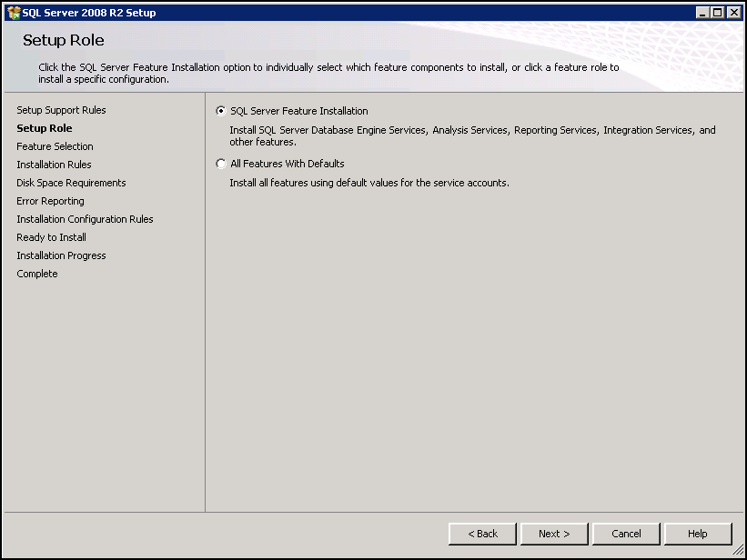The image size is (747, 560).
Task: Open the Feature Selection step
Action: point(55,146)
